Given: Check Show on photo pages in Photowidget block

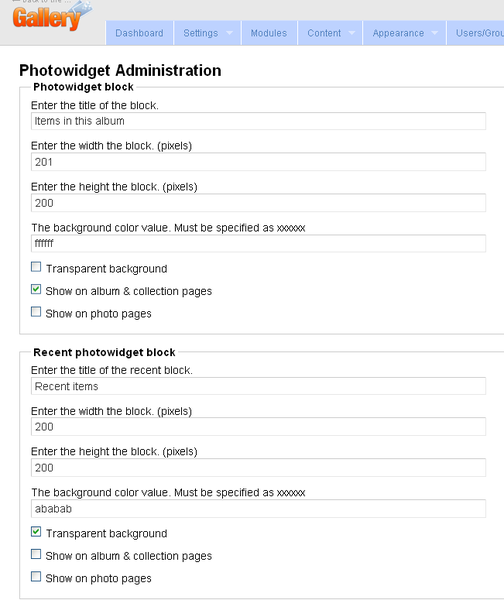Looking at the screenshot, I should (x=36, y=312).
